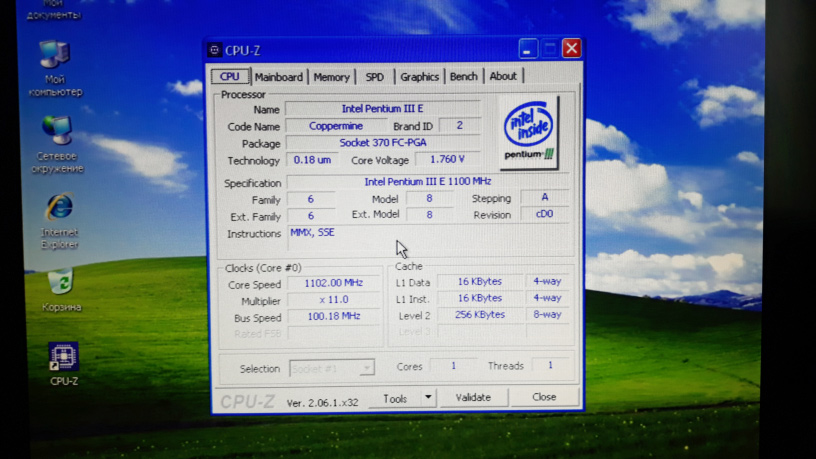Click the Core Speed value 1102.00 MHz
The width and height of the screenshot is (816, 459).
click(334, 283)
